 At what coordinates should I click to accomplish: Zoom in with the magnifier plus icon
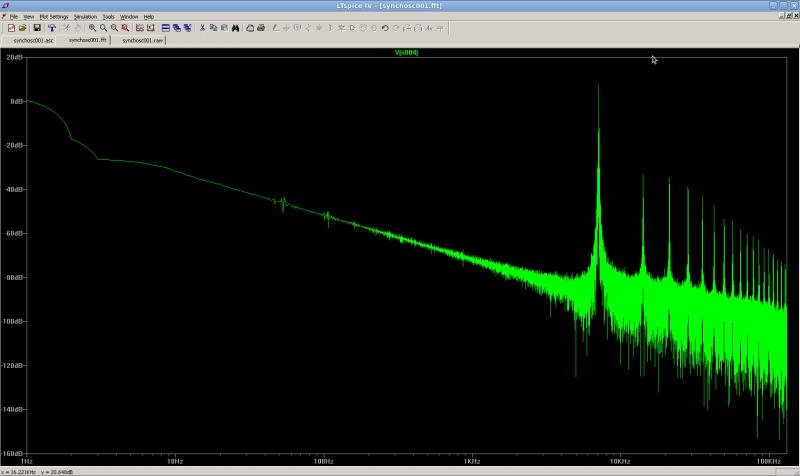(91, 28)
